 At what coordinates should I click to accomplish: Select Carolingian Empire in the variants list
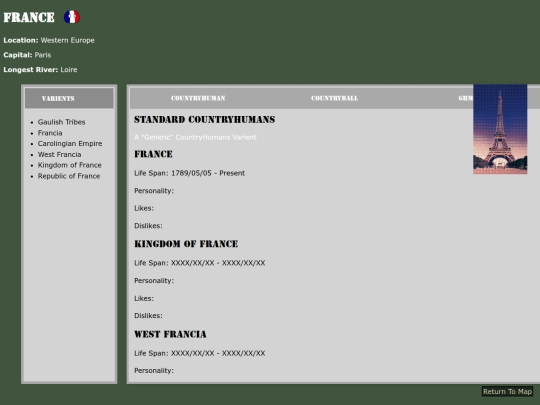tap(70, 144)
